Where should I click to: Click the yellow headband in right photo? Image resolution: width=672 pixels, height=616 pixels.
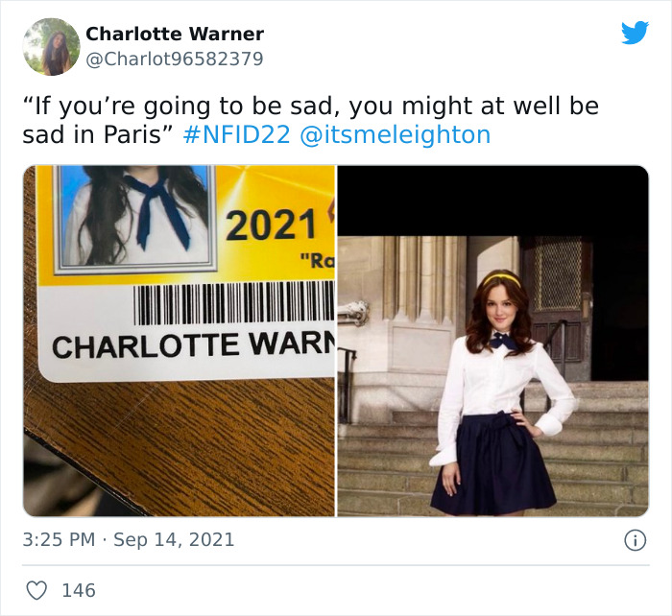click(502, 280)
